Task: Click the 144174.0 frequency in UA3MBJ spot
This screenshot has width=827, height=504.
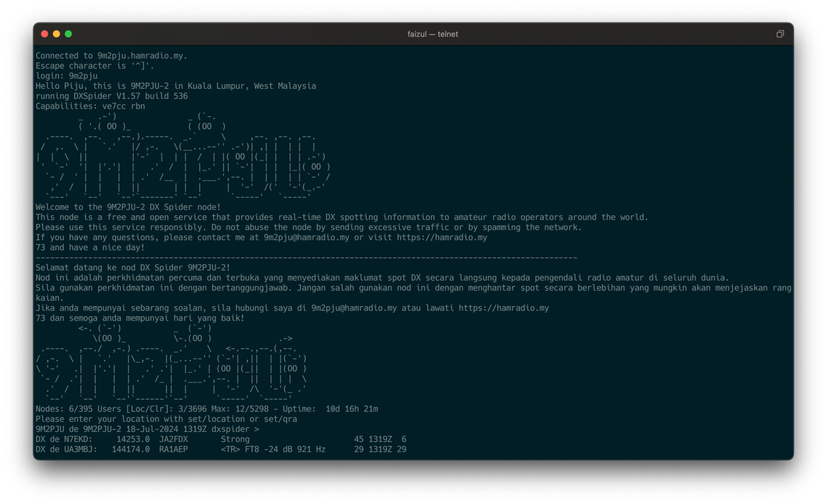Action: pyautogui.click(x=131, y=450)
